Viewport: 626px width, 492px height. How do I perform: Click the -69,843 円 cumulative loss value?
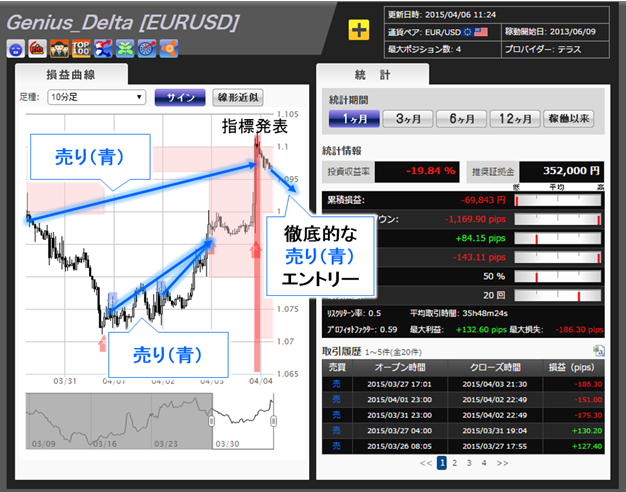(483, 200)
